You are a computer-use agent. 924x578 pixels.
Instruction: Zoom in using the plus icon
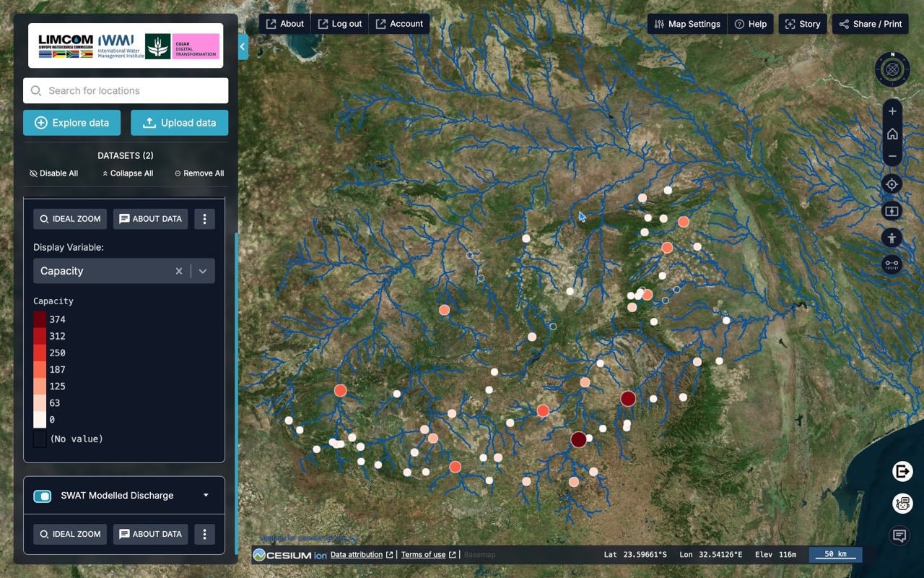(892, 111)
